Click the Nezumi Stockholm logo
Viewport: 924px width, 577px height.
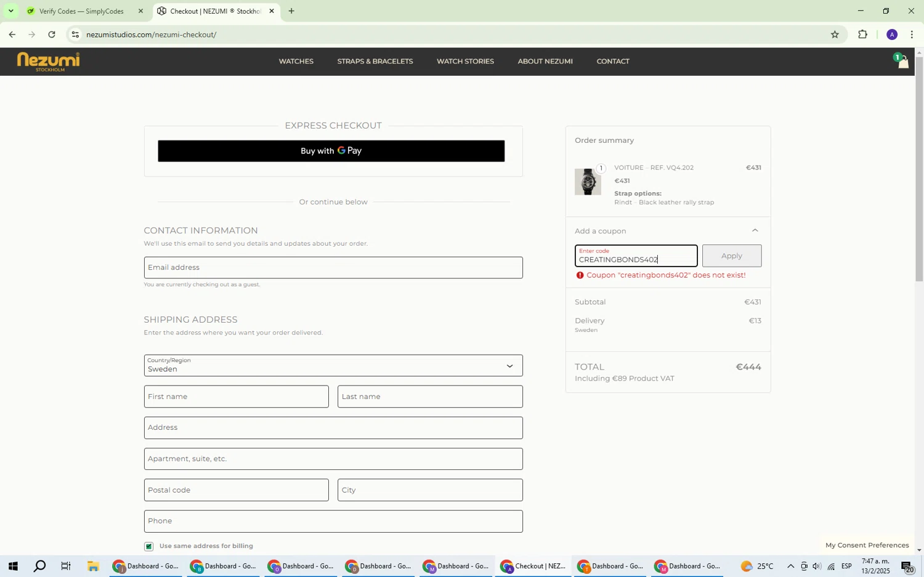(48, 62)
